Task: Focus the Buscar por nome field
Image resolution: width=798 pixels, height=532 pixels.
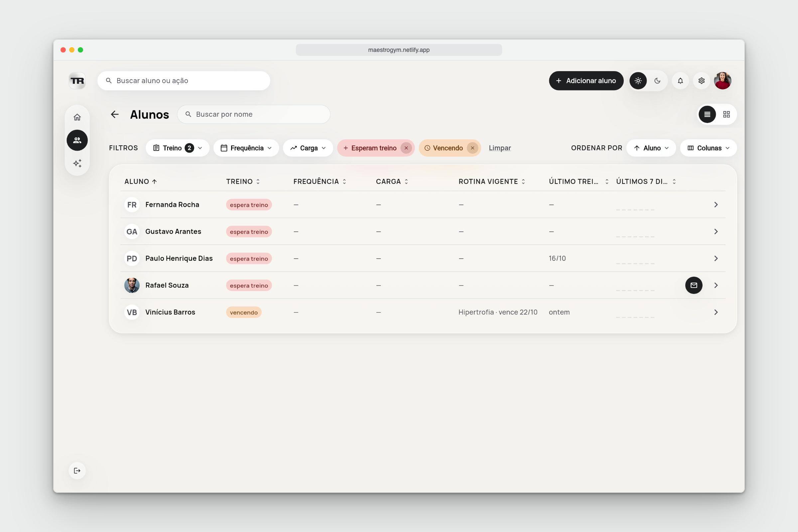Action: (x=253, y=114)
